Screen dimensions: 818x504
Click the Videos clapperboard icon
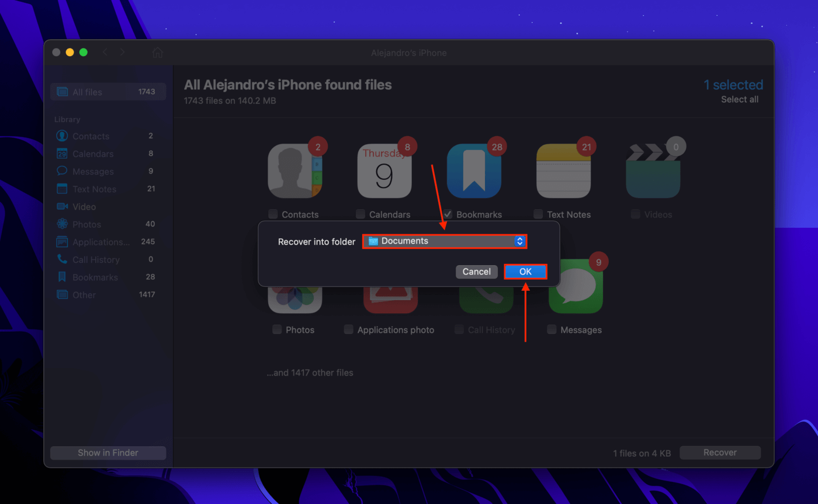(653, 171)
